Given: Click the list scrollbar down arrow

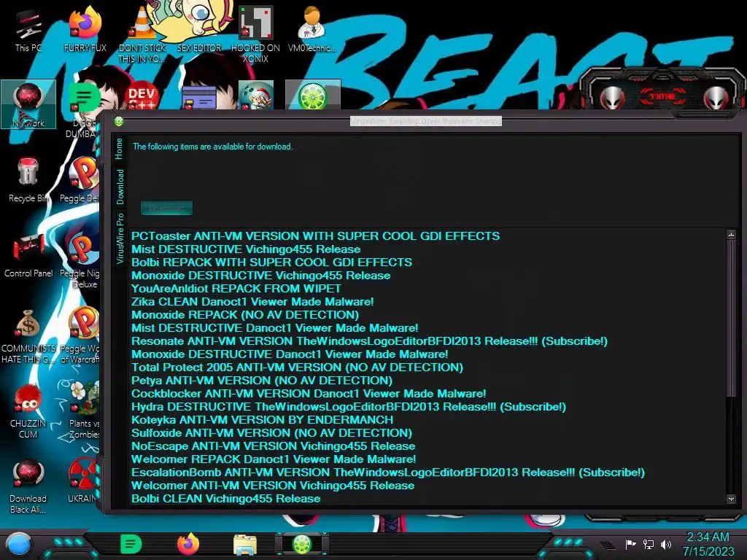Looking at the screenshot, I should click(731, 499).
